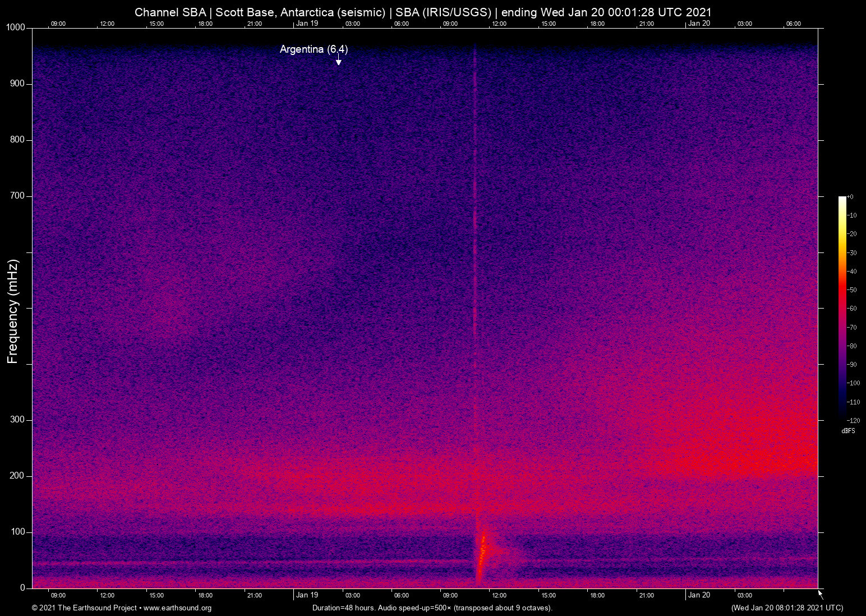Click 'Jan 20' date on bottom time axis
The height and width of the screenshot is (616, 866).
pyautogui.click(x=699, y=595)
